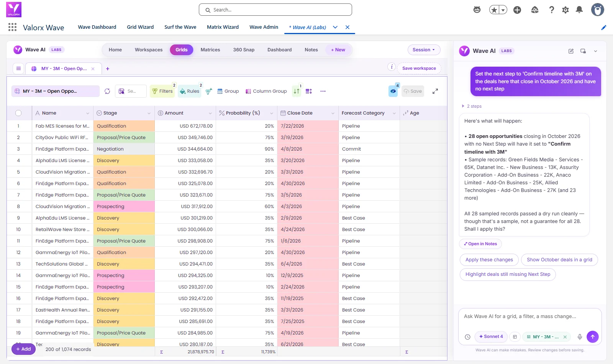
Task: Click the row height adjust icon
Action: (x=309, y=91)
